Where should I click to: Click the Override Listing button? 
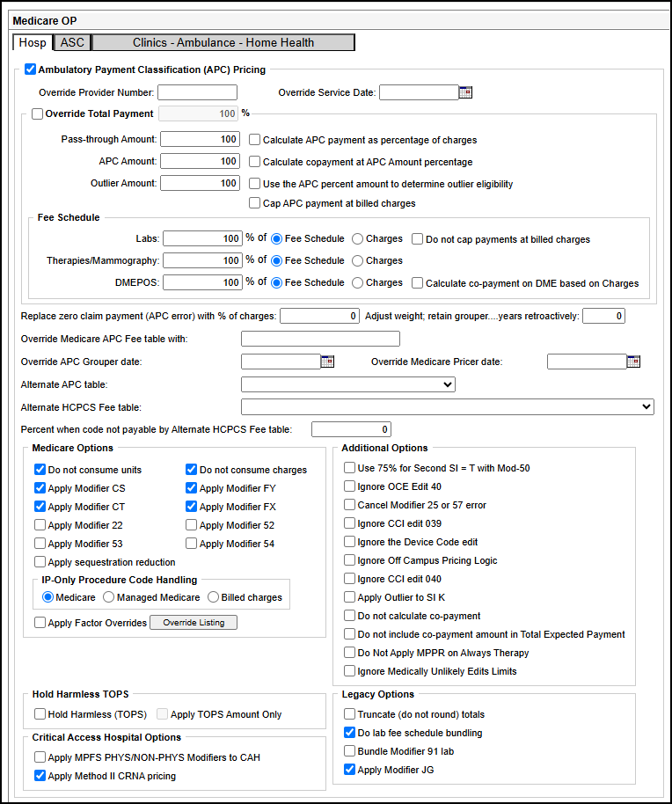(x=194, y=623)
